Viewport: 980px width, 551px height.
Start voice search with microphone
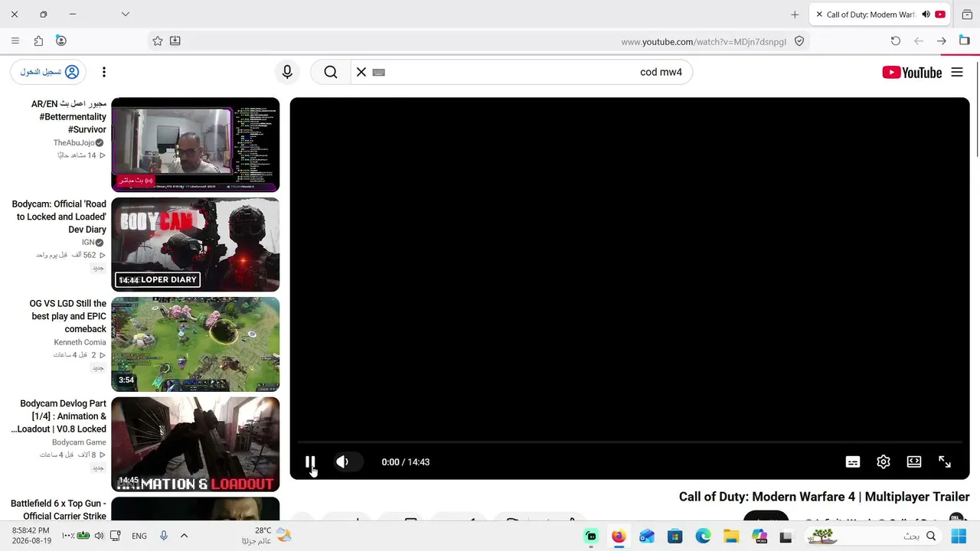point(287,72)
